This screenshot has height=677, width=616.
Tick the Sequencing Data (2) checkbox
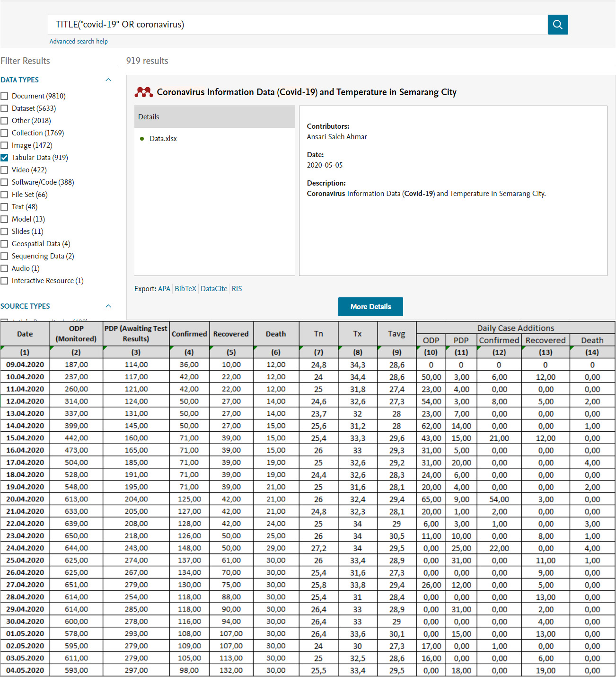click(x=4, y=256)
